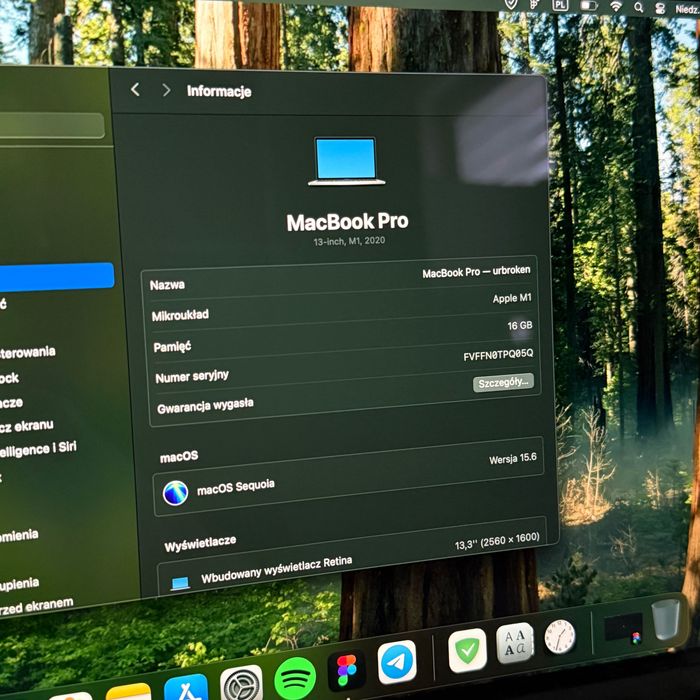Screen dimensions: 700x700
Task: Open Font Book from the Dock
Action: pyautogui.click(x=515, y=643)
